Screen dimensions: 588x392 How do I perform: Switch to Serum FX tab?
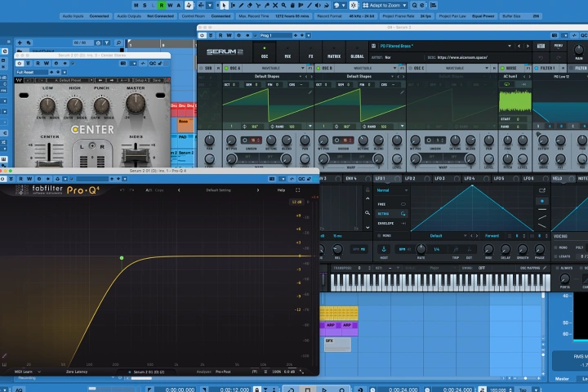click(x=310, y=52)
